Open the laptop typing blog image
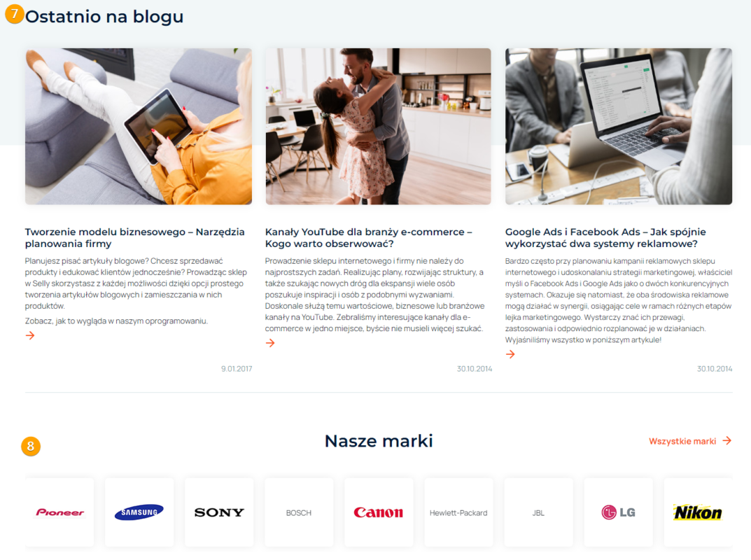Image resolution: width=751 pixels, height=560 pixels. coord(619,127)
